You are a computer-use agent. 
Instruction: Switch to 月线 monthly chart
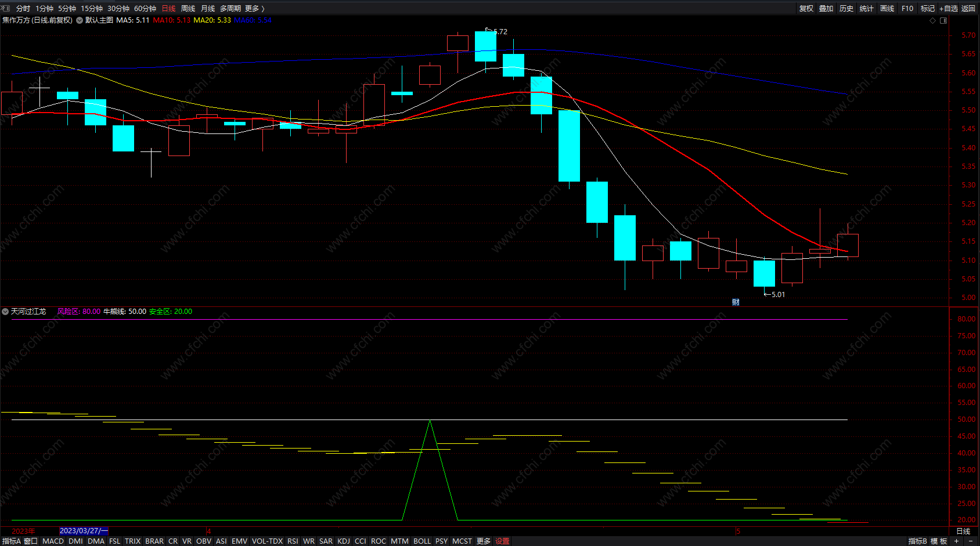208,8
